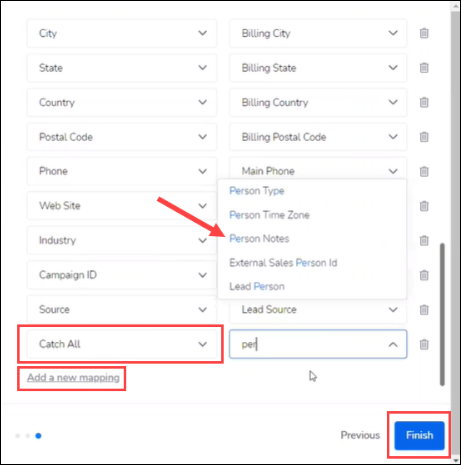Click the search field containing 'per'
The height and width of the screenshot is (465, 461).
318,344
